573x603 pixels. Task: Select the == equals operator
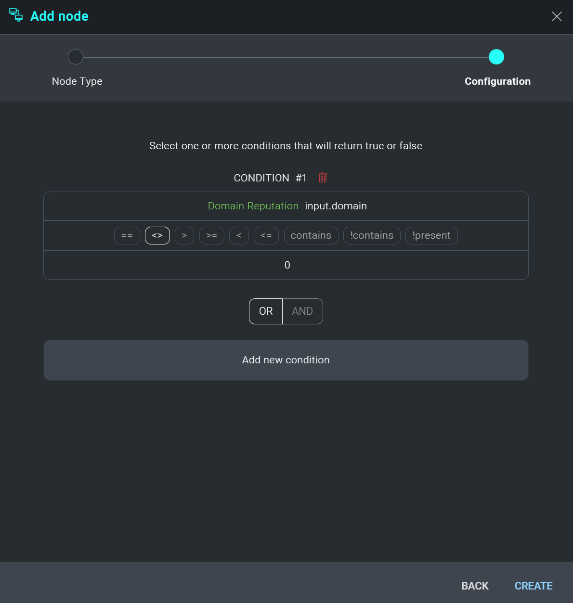pyautogui.click(x=127, y=235)
